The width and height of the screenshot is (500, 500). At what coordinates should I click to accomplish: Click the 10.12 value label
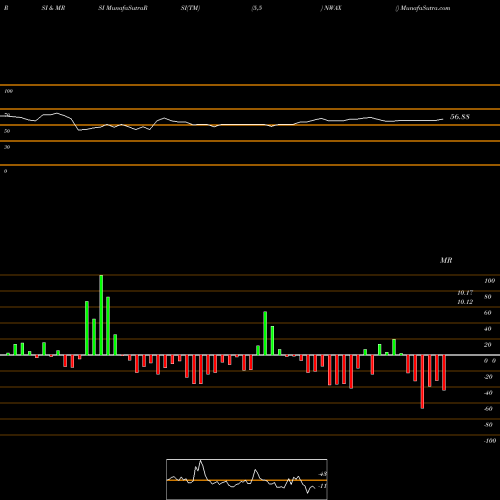[x=465, y=302]
